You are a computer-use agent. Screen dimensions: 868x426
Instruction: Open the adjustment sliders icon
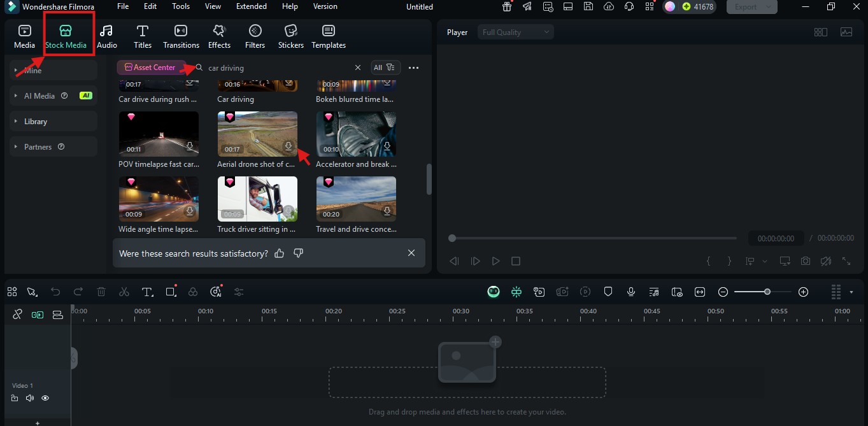coord(239,292)
